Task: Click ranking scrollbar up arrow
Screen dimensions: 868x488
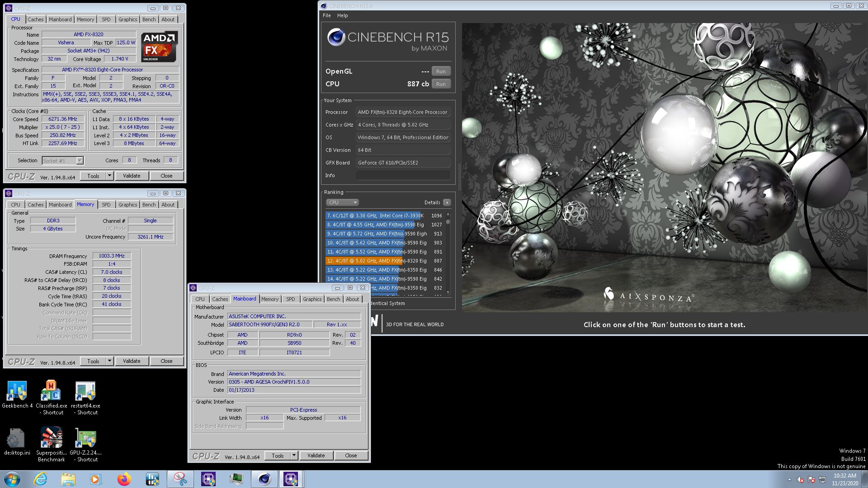Action: click(x=448, y=214)
